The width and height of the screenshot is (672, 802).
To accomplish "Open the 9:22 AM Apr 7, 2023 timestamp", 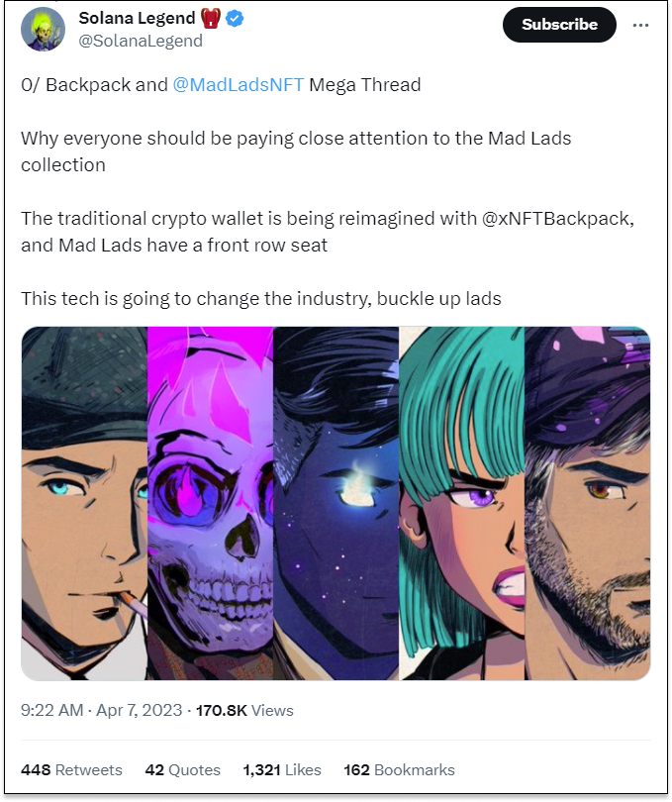I will point(101,710).
